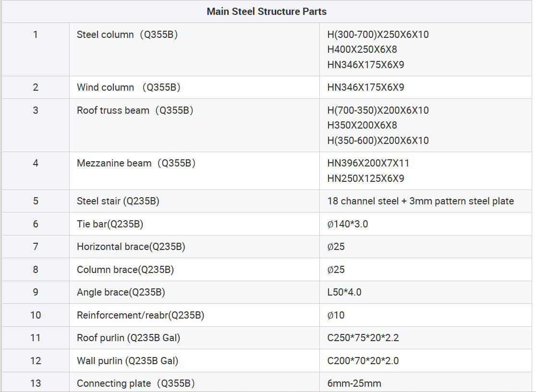Select the L50*4.0 specification cell
This screenshot has height=392, width=536.
tap(344, 292)
